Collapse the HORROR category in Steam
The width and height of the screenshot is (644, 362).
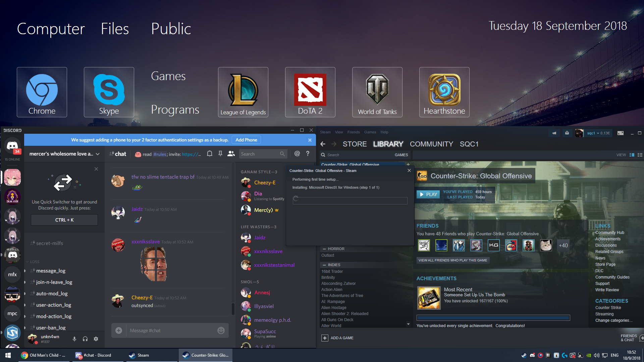(x=324, y=249)
